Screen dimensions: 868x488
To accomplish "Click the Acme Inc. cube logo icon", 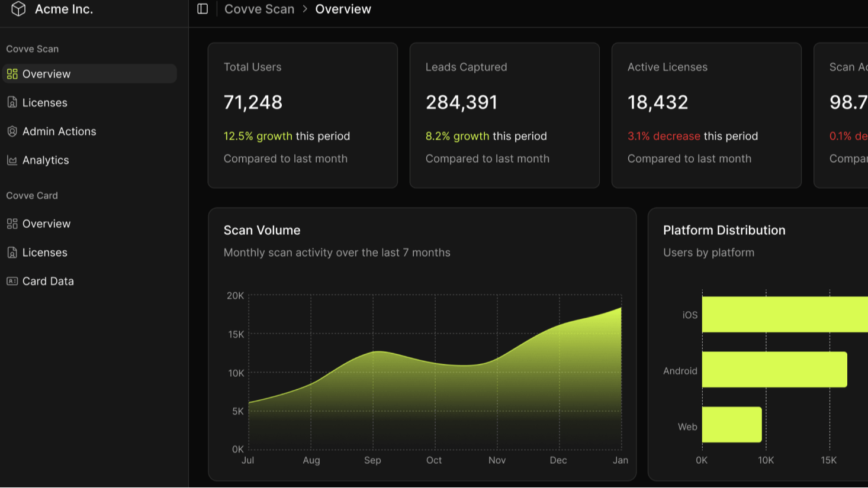I will [18, 9].
